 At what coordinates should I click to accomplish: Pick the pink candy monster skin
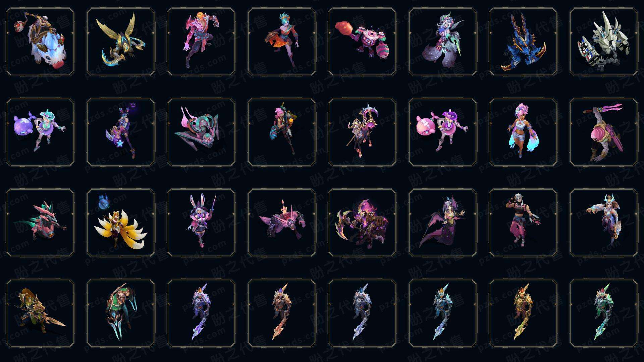362,42
